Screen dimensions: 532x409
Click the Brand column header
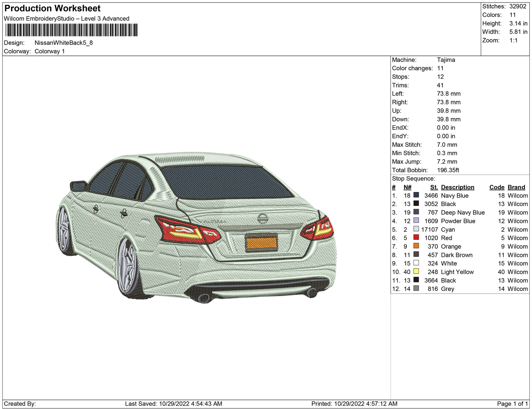click(x=516, y=187)
